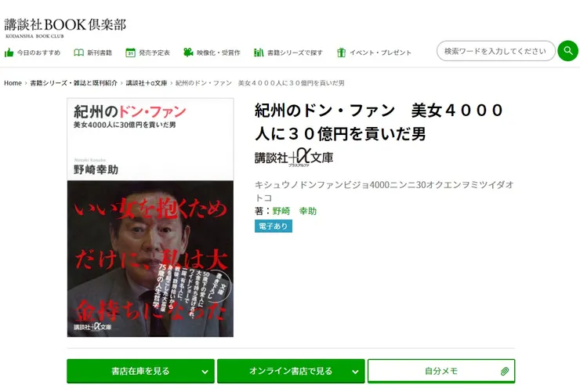Click the 電子あり blue badge

click(x=274, y=226)
